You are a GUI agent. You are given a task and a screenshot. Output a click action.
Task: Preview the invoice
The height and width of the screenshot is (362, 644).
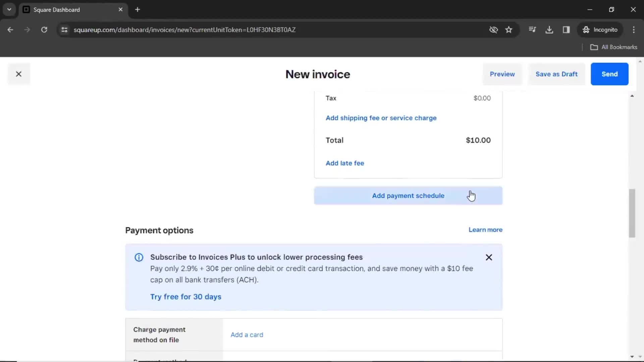[502, 74]
